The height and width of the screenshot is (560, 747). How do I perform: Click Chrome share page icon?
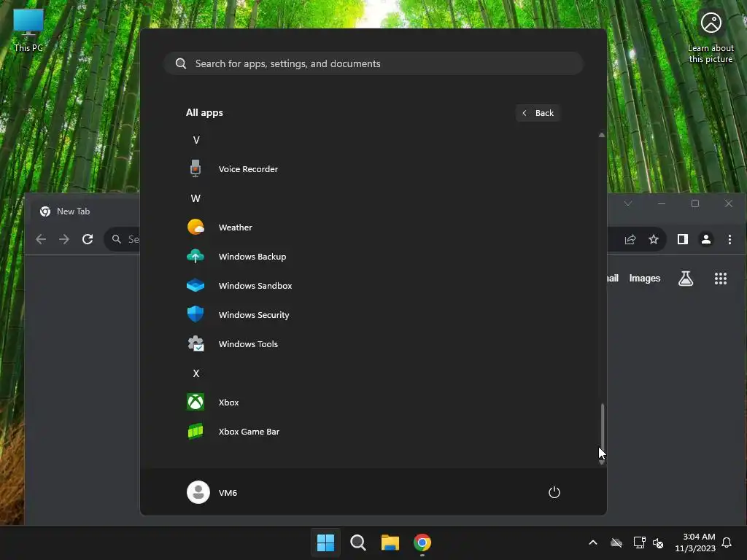[x=630, y=239]
